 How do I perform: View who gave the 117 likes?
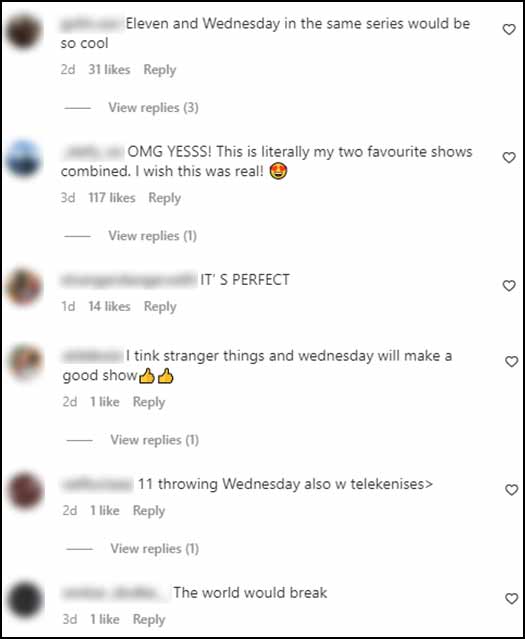(x=112, y=198)
